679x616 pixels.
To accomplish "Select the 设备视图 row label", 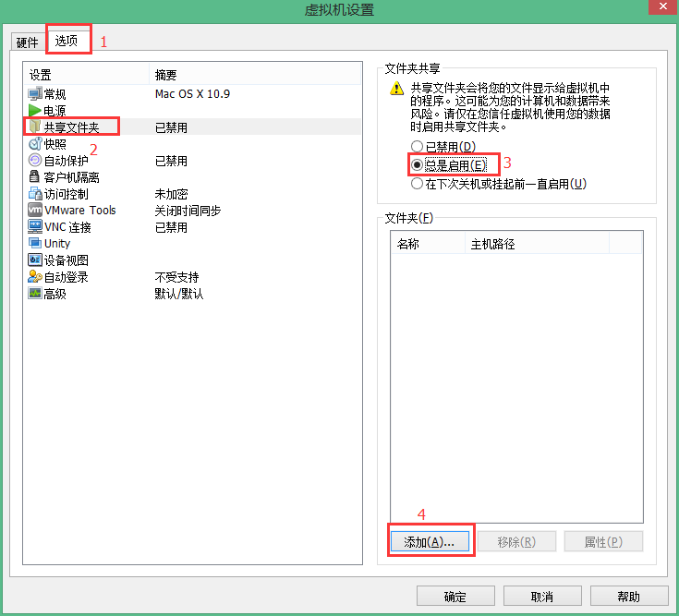I will (x=67, y=260).
